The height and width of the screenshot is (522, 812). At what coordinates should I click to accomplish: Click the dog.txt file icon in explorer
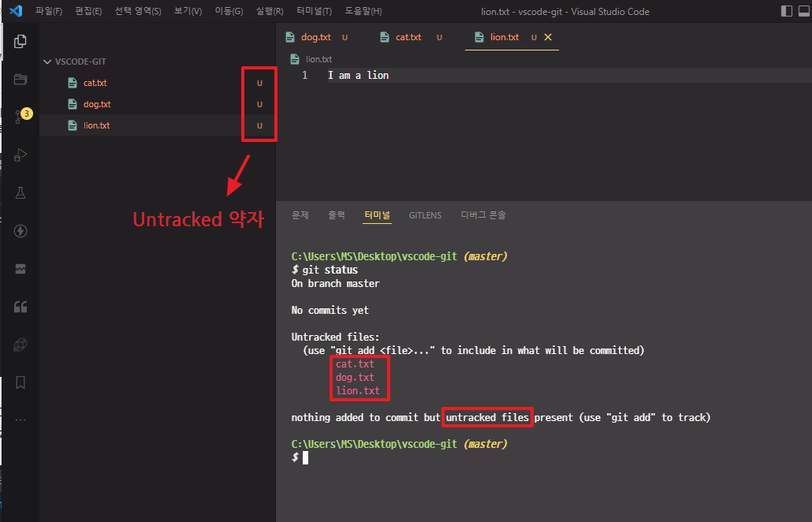coord(73,104)
